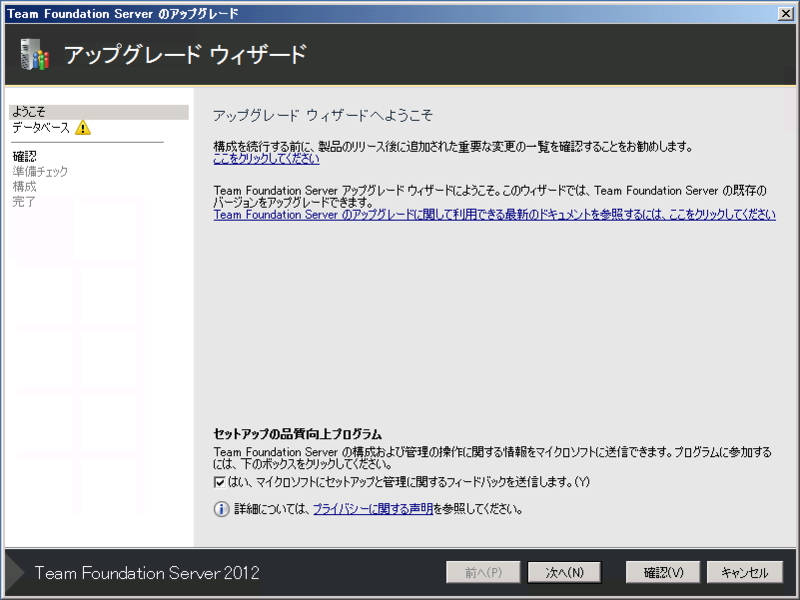Open the latest upgrade documentation link
The width and height of the screenshot is (800, 600).
click(x=494, y=215)
